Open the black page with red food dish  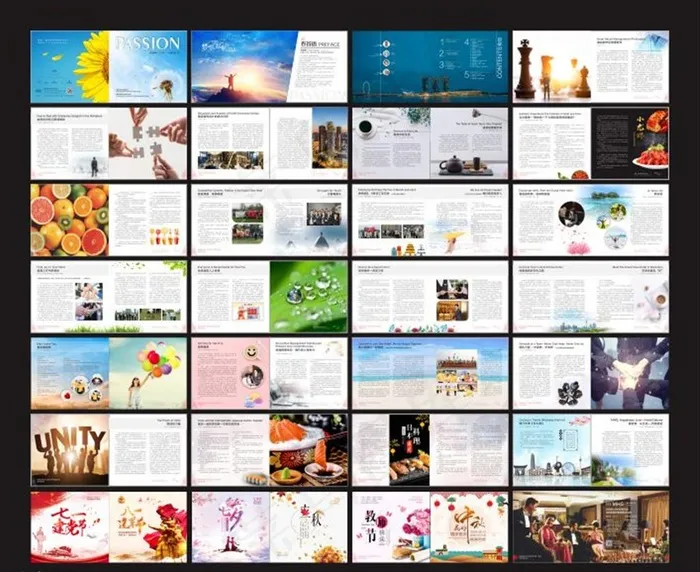[x=590, y=143]
